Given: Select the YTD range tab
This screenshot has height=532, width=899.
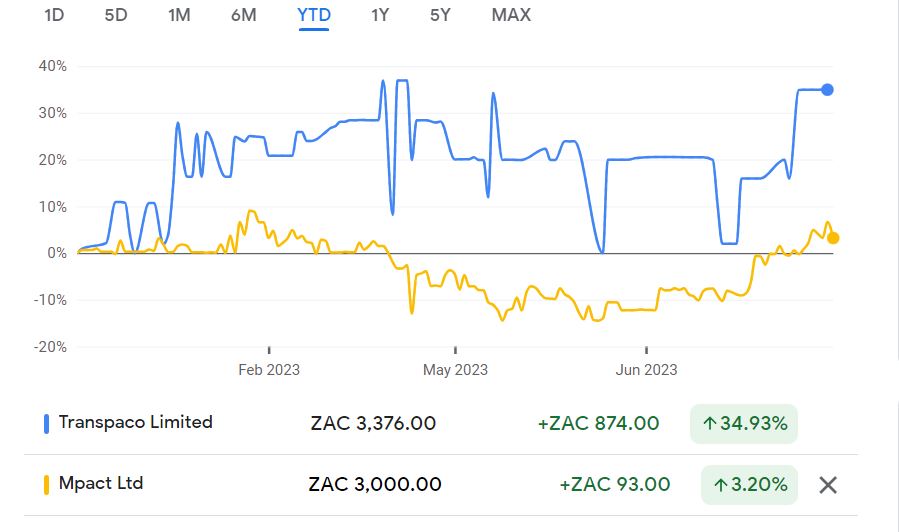Looking at the screenshot, I should tap(314, 15).
